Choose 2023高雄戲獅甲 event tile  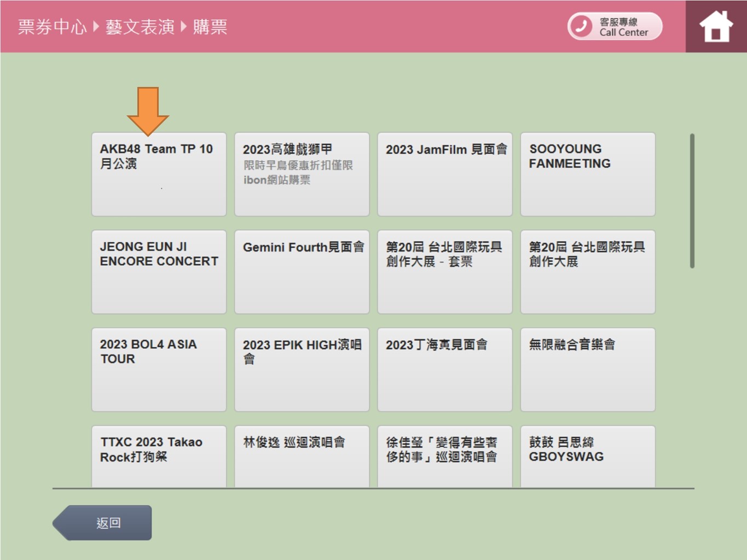(302, 174)
